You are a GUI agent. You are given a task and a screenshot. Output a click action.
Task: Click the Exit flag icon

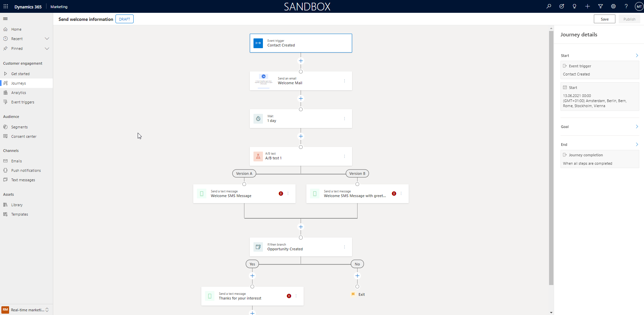click(x=353, y=294)
